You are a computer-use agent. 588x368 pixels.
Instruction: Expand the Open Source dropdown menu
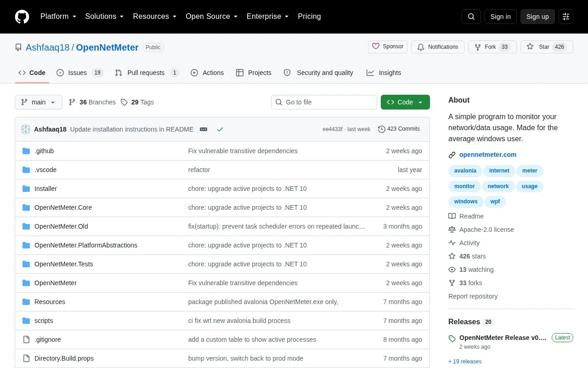pos(212,17)
